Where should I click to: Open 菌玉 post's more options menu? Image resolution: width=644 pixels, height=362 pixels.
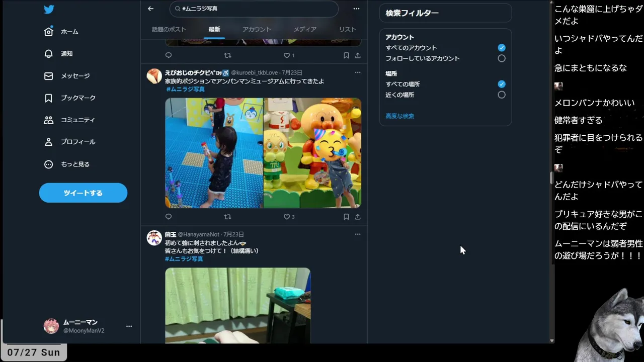(358, 234)
